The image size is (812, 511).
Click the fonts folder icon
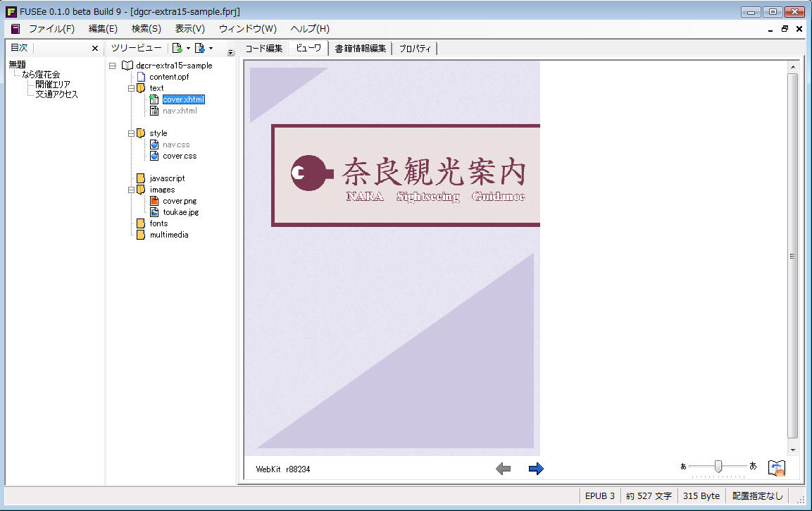click(141, 223)
